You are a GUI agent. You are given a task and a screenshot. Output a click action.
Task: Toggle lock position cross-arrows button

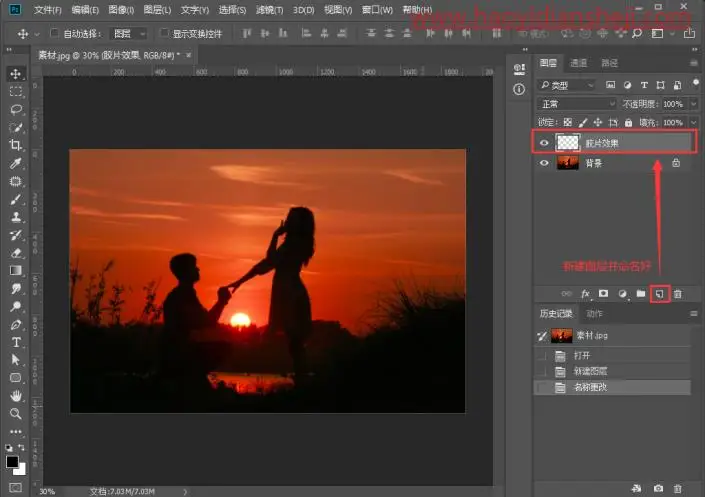(598, 122)
